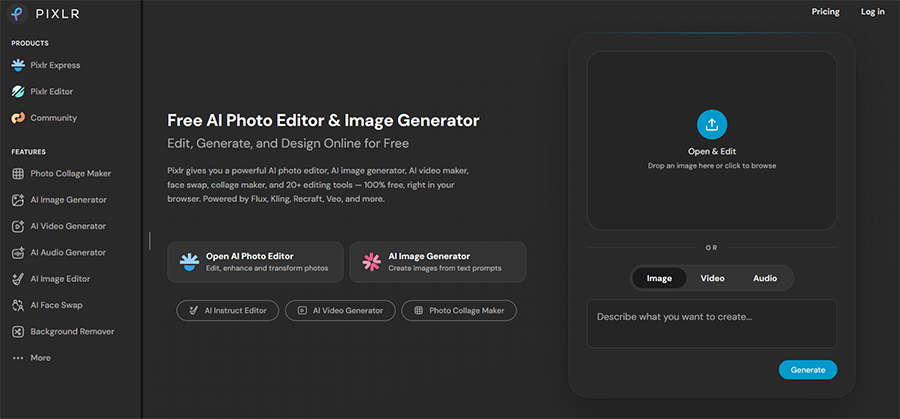
Task: Click the blue upload arrow icon
Action: point(712,125)
